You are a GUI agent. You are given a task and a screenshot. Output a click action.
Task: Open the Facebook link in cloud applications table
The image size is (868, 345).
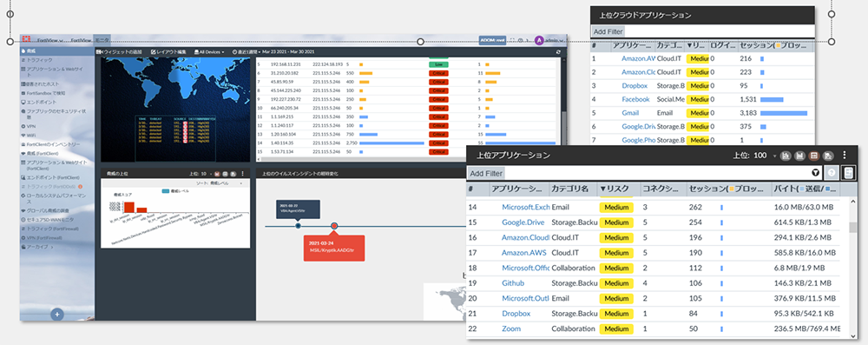click(x=635, y=99)
